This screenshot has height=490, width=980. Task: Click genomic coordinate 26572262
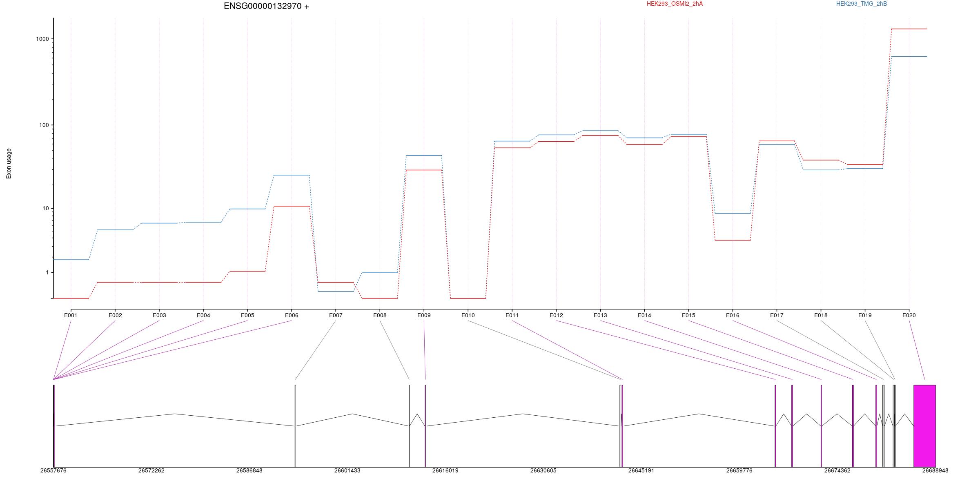coord(151,470)
